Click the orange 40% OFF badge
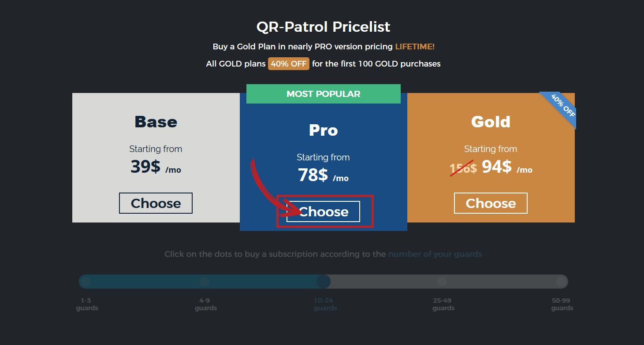Viewport: 644px width, 345px height. tap(289, 63)
